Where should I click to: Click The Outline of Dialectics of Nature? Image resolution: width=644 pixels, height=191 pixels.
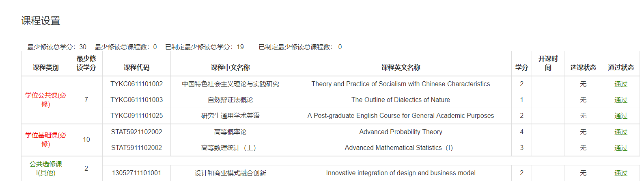click(x=401, y=100)
